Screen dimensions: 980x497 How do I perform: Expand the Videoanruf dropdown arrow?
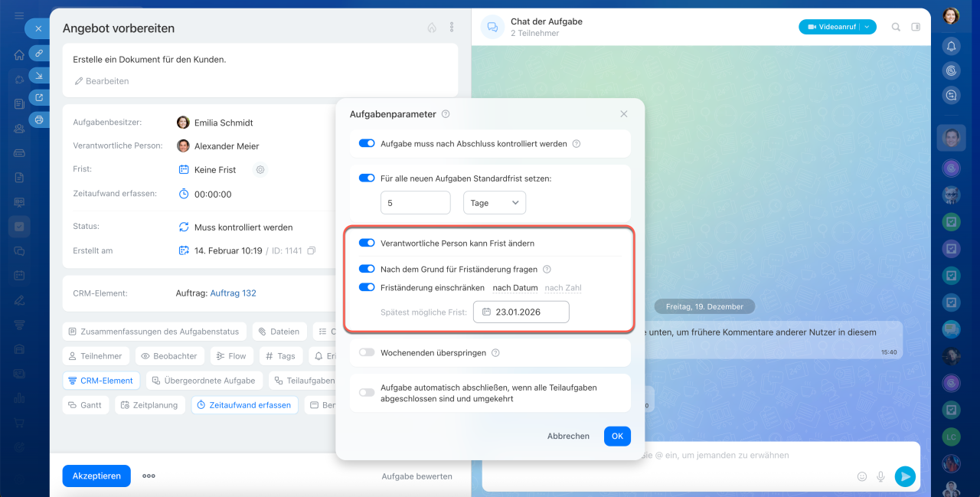(x=867, y=27)
